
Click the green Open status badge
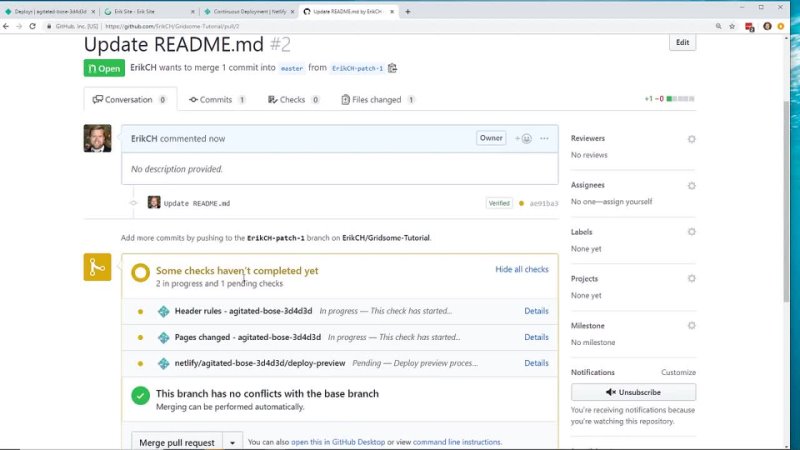pyautogui.click(x=104, y=68)
